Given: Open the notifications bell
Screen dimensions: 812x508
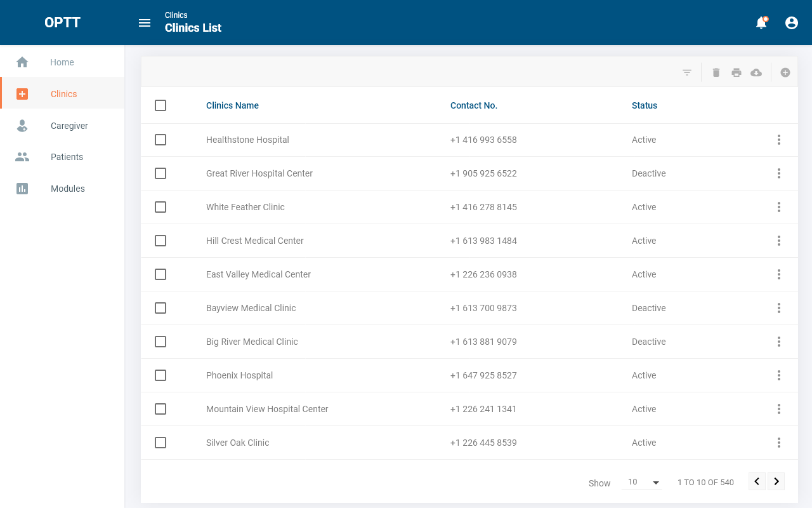Looking at the screenshot, I should click(761, 23).
